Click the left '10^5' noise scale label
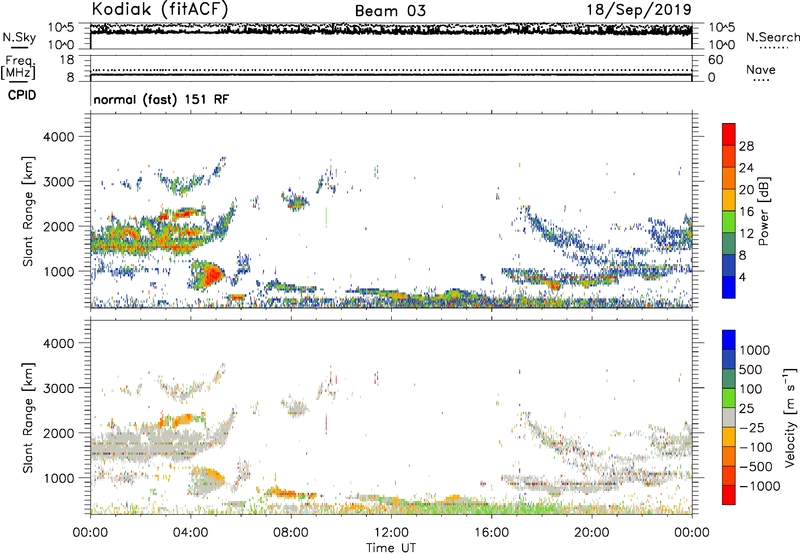800x554 pixels. click(61, 27)
